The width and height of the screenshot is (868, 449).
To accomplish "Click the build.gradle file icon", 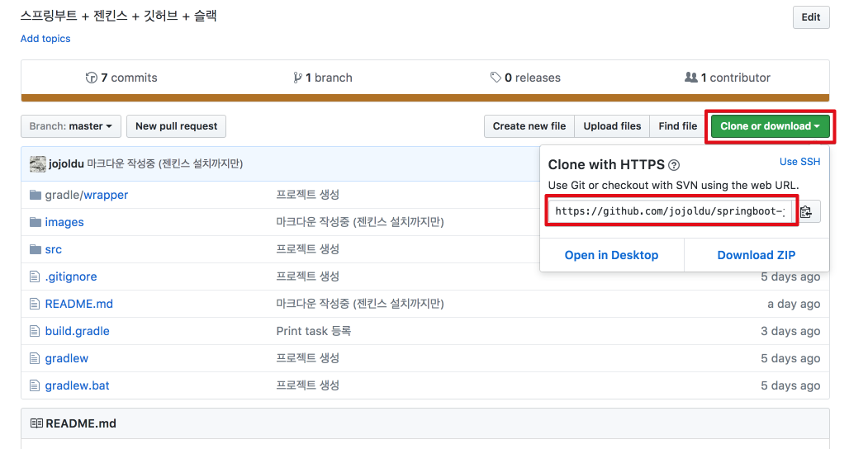I will pyautogui.click(x=35, y=331).
